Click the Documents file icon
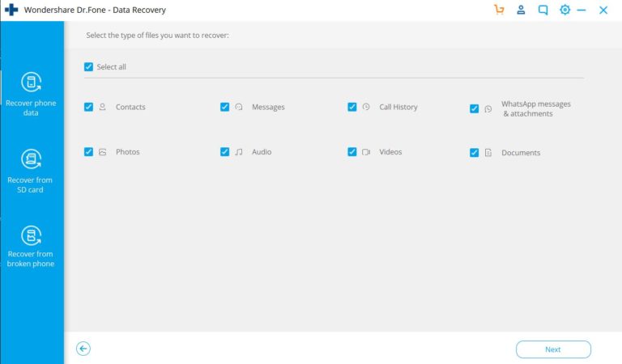 [x=488, y=153]
